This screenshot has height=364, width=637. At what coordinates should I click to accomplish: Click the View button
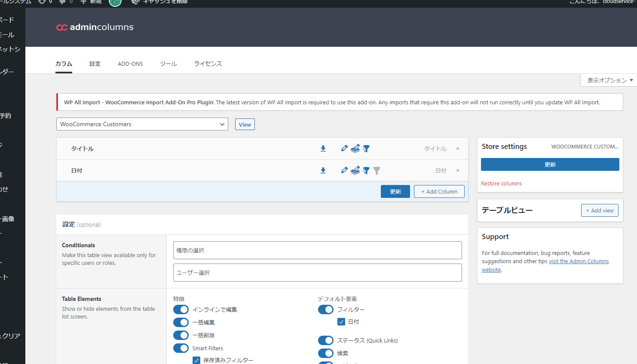click(x=245, y=124)
